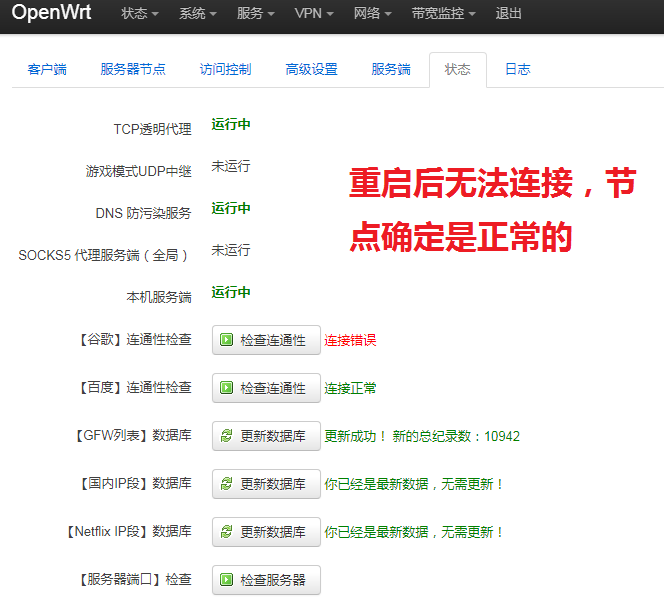
Task: Select the 高级设置 tab
Action: point(311,69)
